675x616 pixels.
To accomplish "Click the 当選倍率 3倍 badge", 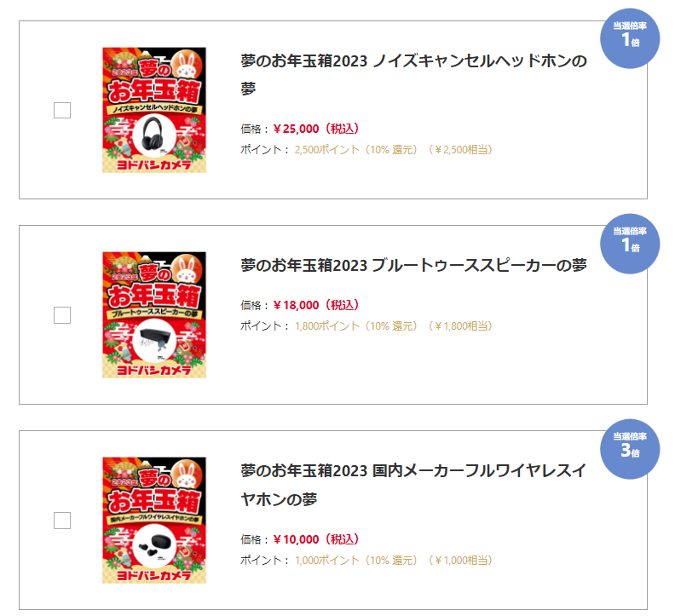I will pos(630,448).
